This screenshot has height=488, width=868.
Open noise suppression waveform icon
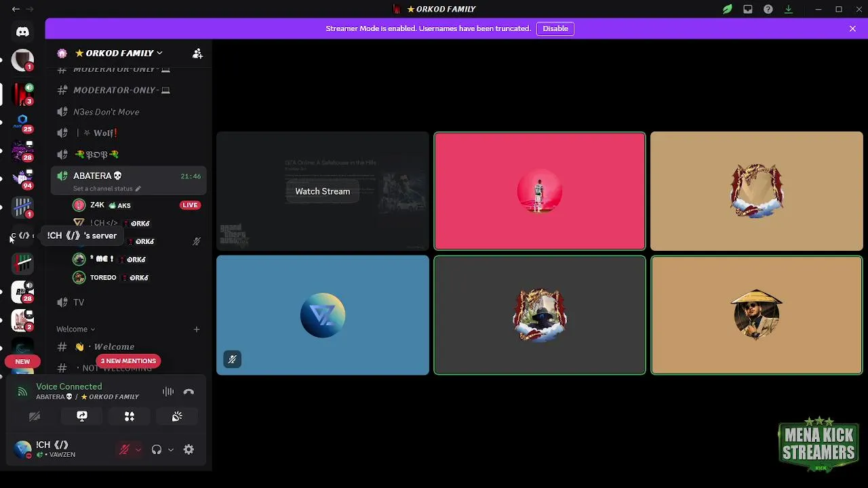tap(168, 392)
